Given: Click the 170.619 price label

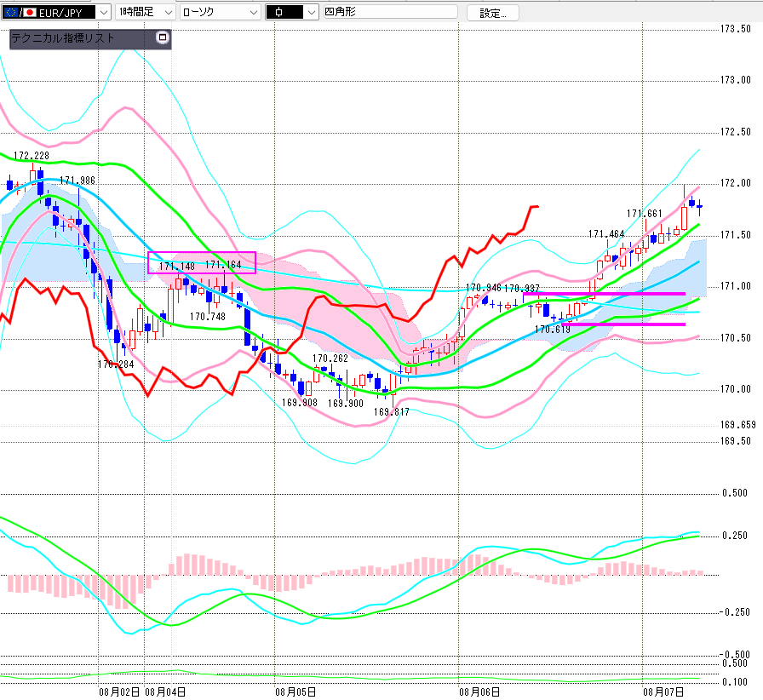Looking at the screenshot, I should [x=553, y=330].
